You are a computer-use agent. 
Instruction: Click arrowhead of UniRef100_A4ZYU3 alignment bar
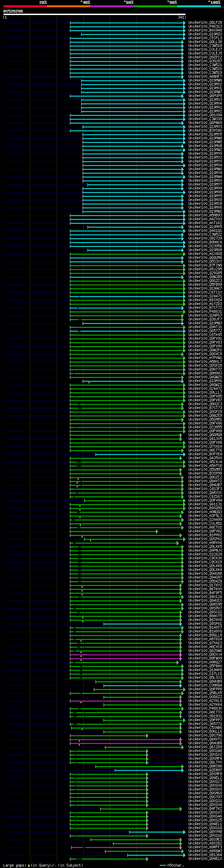point(184,219)
